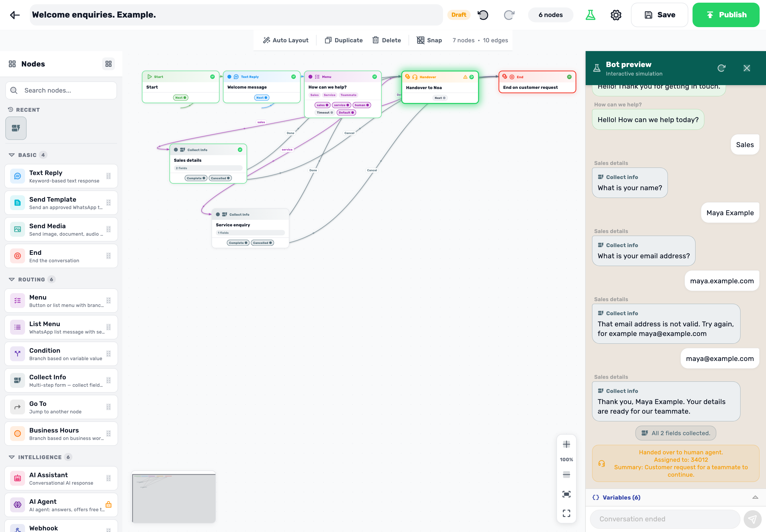Image resolution: width=766 pixels, height=532 pixels.
Task: Click the sales output port on Menu
Action: pyautogui.click(x=322, y=105)
